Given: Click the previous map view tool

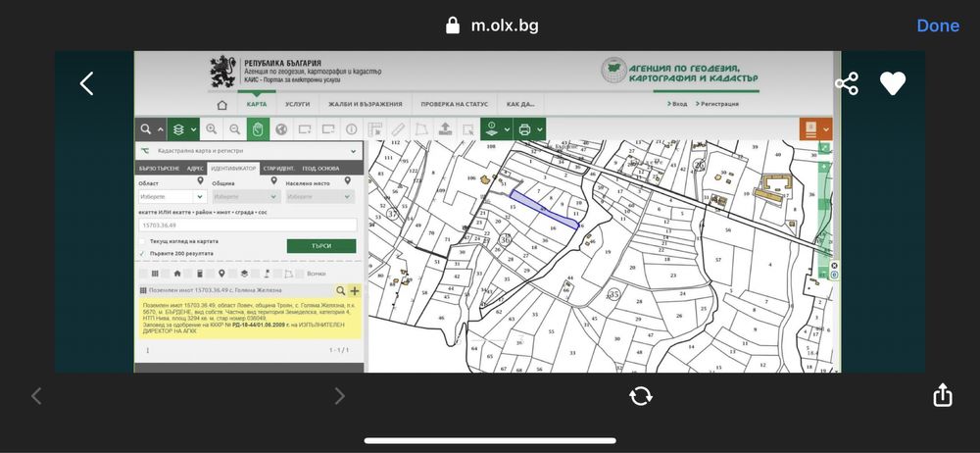Looking at the screenshot, I should click(x=305, y=129).
